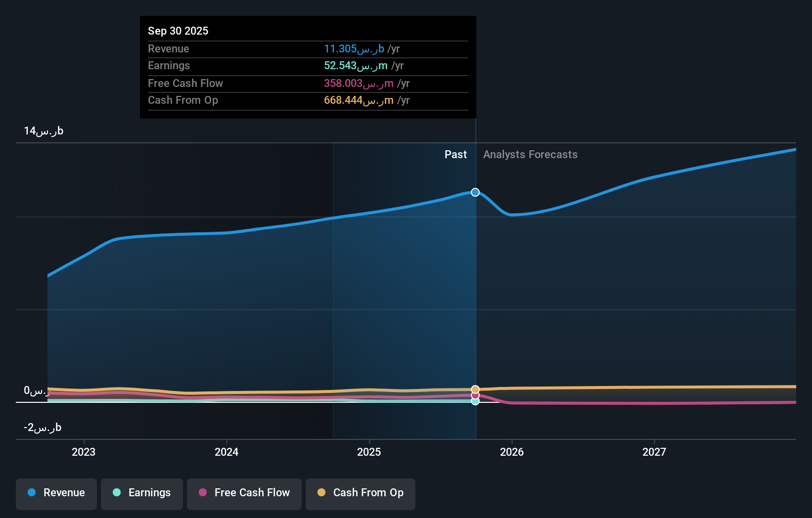Switch to the Past view label

455,154
